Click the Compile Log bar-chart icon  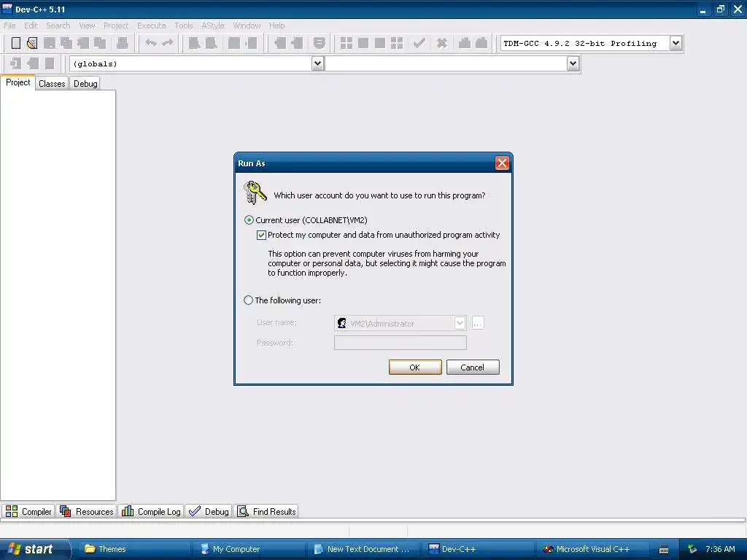tap(128, 511)
